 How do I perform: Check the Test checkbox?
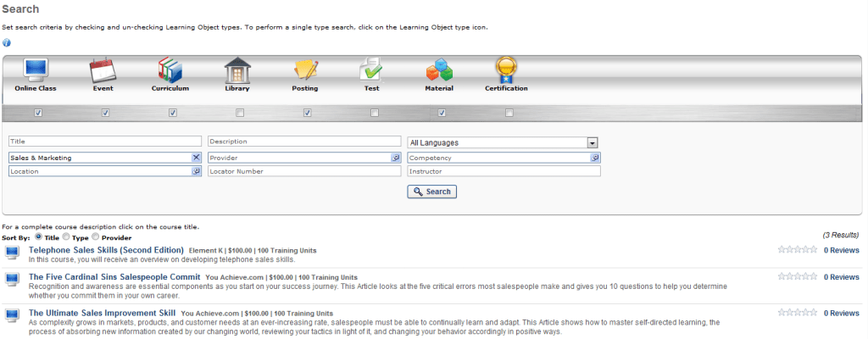[374, 113]
